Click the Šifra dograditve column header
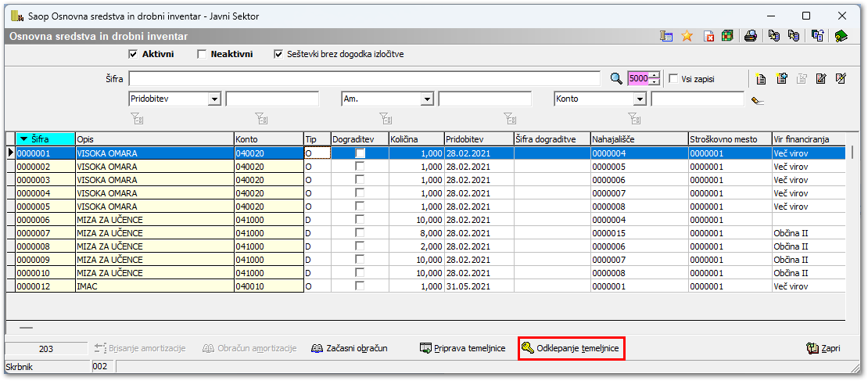Screen dimensions: 868x381 [552, 139]
